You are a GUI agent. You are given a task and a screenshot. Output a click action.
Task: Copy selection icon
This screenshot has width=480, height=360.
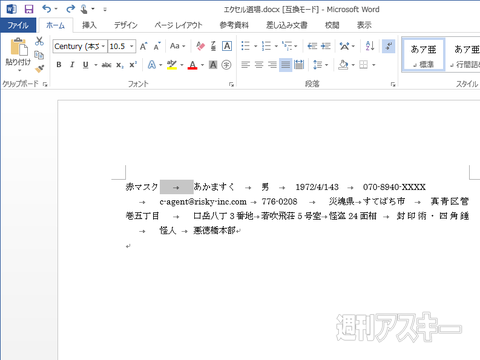pos(39,55)
